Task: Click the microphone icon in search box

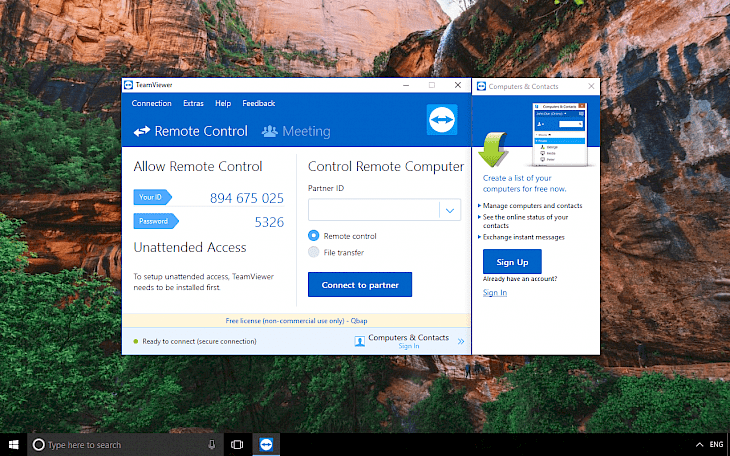Action: [x=212, y=445]
